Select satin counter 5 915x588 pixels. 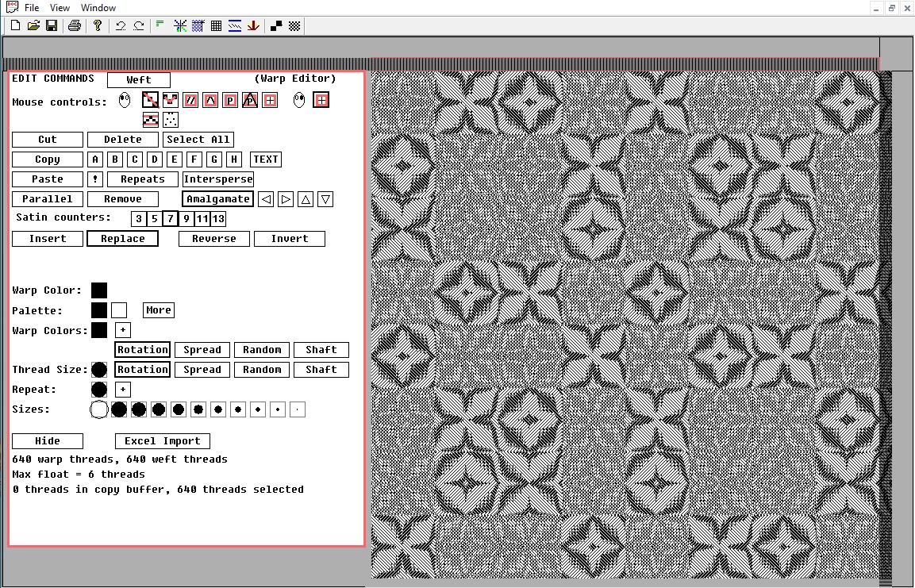point(155,219)
